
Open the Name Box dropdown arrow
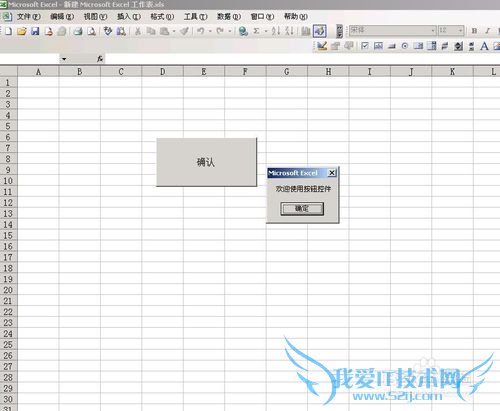pyautogui.click(x=64, y=59)
